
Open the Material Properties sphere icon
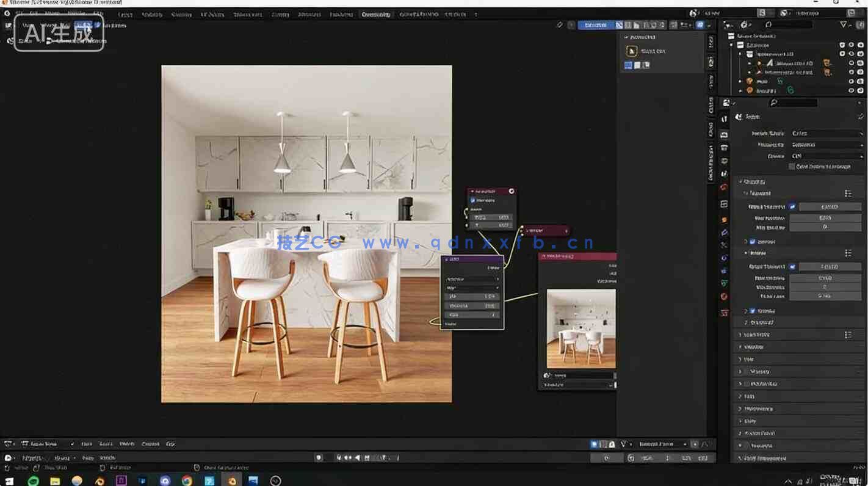pyautogui.click(x=724, y=297)
